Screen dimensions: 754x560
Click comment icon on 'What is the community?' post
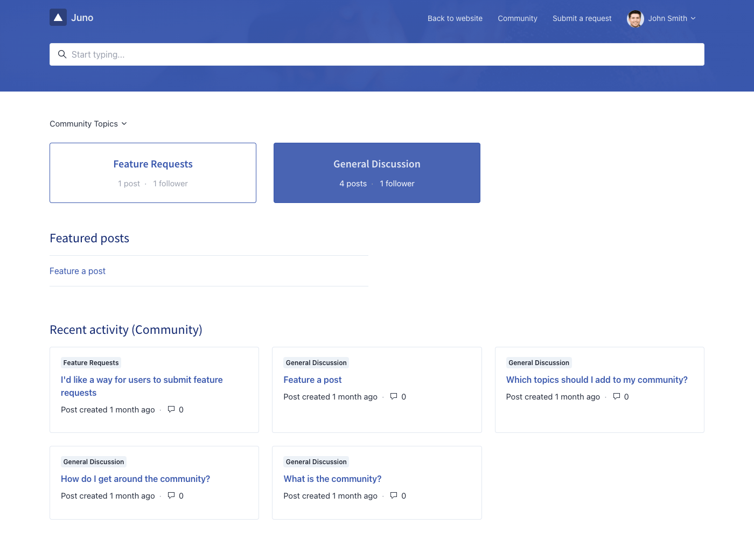(394, 495)
